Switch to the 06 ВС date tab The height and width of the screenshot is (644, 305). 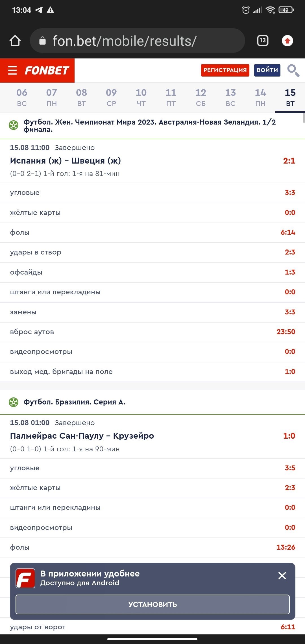pos(22,97)
